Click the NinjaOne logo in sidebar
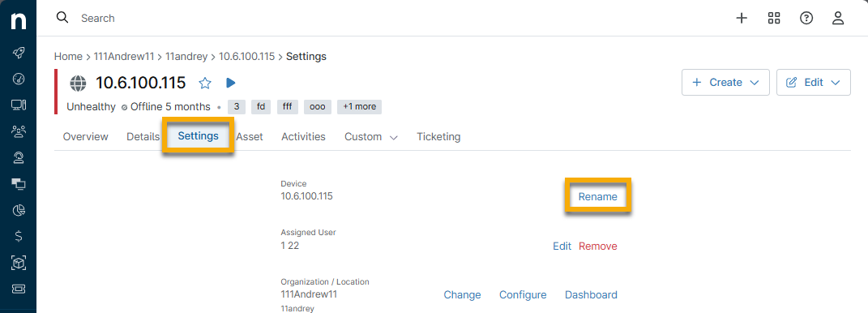 19,22
